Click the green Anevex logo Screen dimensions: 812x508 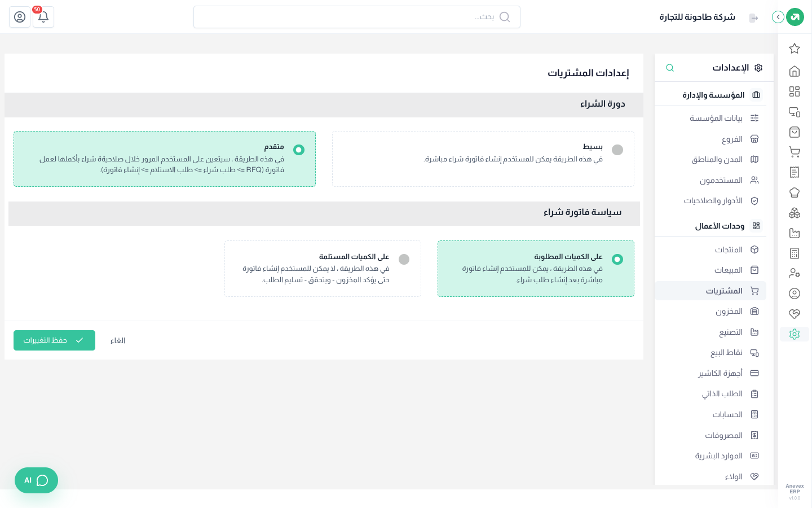point(795,17)
